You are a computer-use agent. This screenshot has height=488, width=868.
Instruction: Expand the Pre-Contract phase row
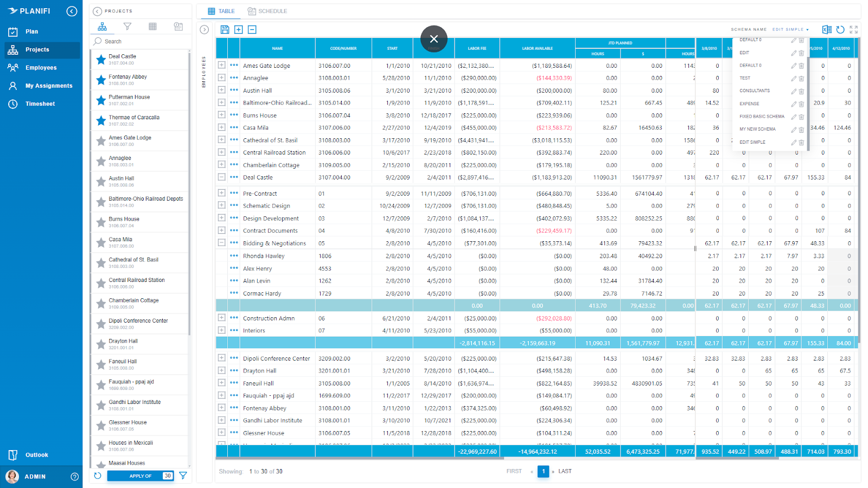[x=221, y=193]
